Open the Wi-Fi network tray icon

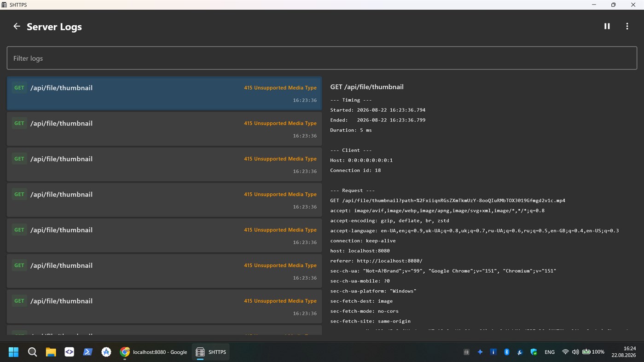pyautogui.click(x=565, y=352)
